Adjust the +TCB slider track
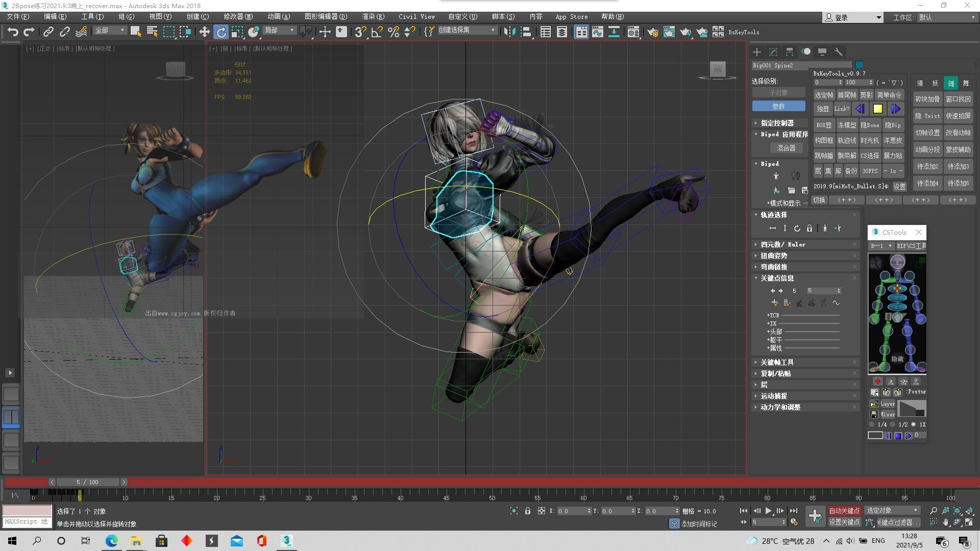This screenshot has width=980, height=551. (x=811, y=316)
